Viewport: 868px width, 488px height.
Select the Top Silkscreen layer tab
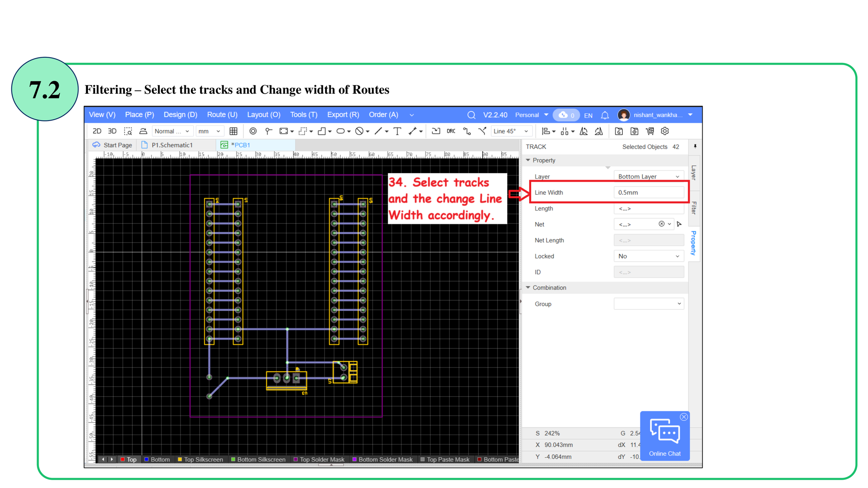pos(200,459)
